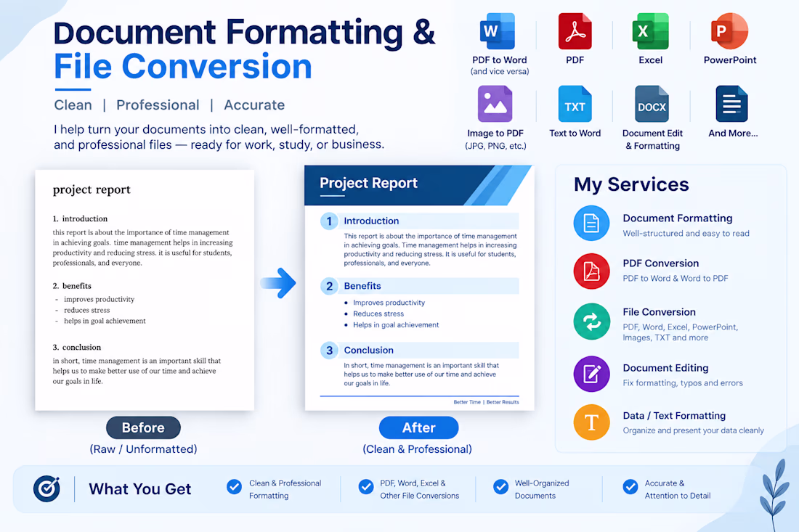The image size is (799, 532).
Task: Click the target icon beside What You Get
Action: tap(47, 488)
